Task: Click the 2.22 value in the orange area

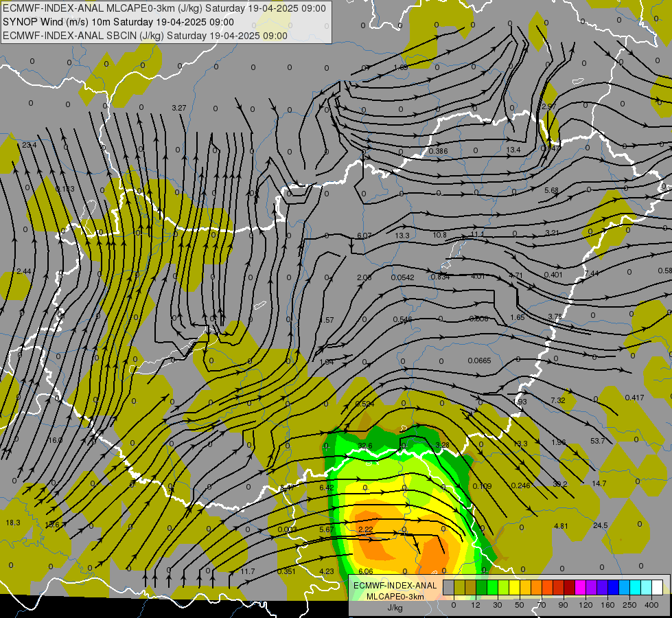Action: coord(366,529)
